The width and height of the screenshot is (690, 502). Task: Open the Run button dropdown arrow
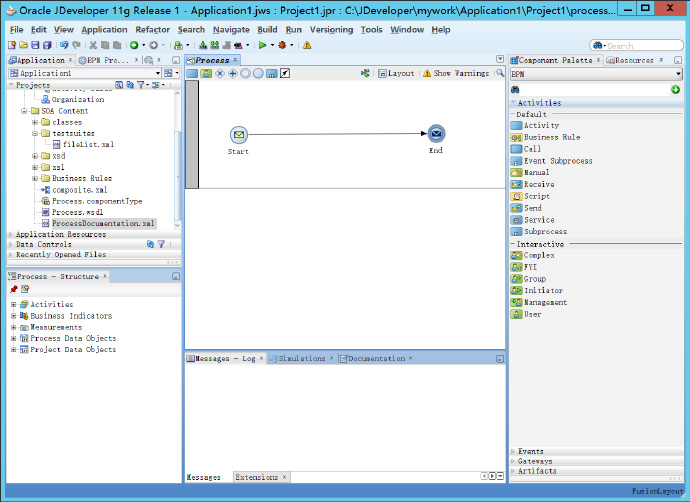click(x=272, y=45)
